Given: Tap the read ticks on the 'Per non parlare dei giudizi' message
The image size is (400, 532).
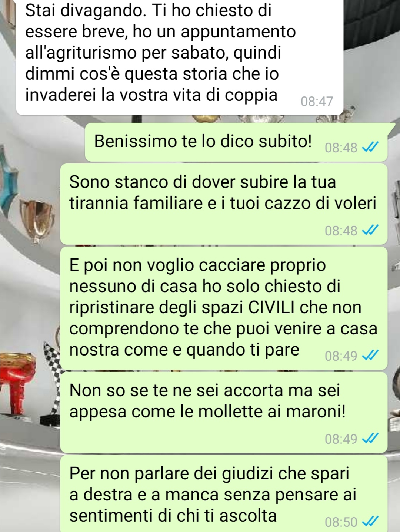Looking at the screenshot, I should pos(369,522).
